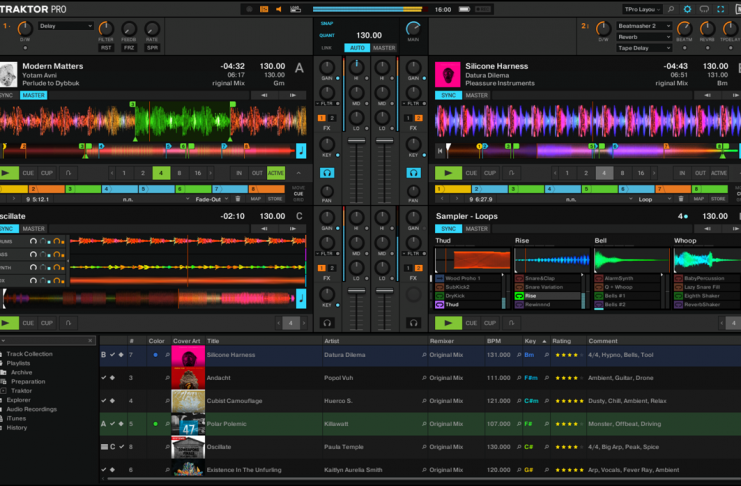Screen dimensions: 741x486
Task: Select iTunes in the browser tree
Action: (x=16, y=418)
